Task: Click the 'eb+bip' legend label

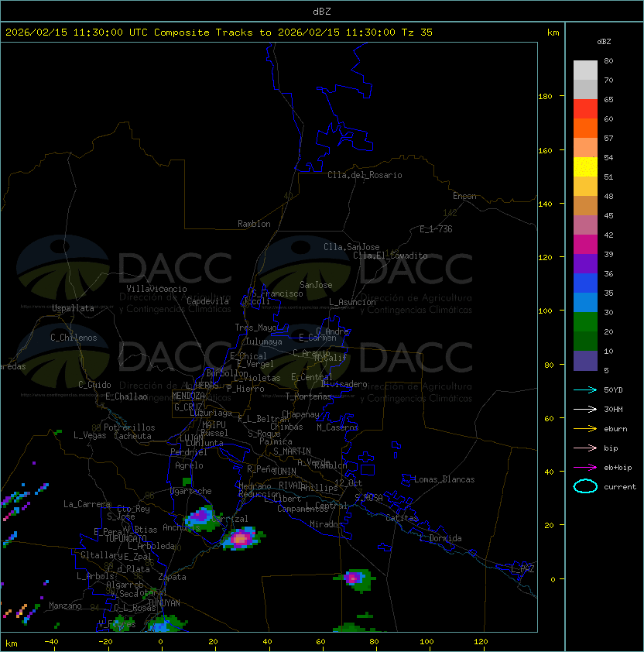Action: [618, 468]
